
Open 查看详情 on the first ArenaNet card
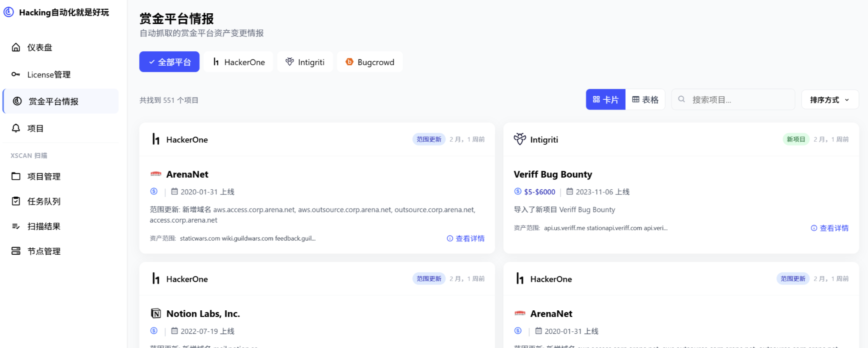click(466, 238)
